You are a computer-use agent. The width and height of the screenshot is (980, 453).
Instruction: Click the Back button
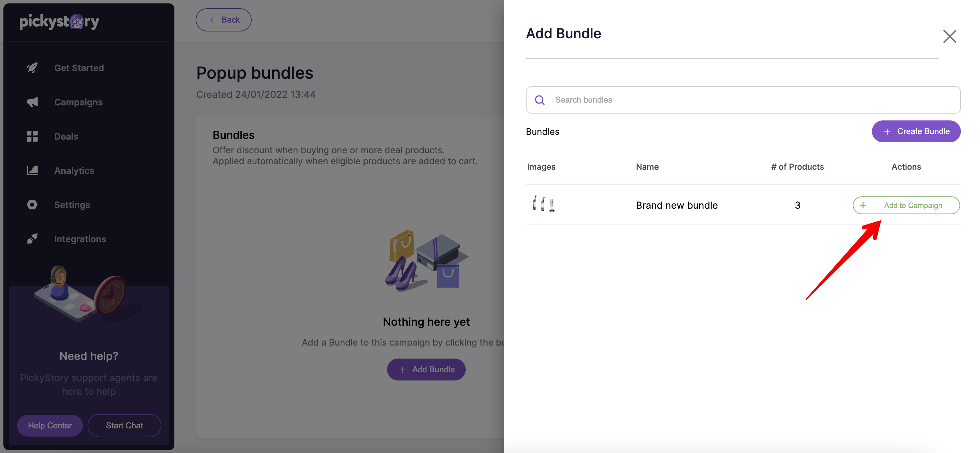(223, 20)
